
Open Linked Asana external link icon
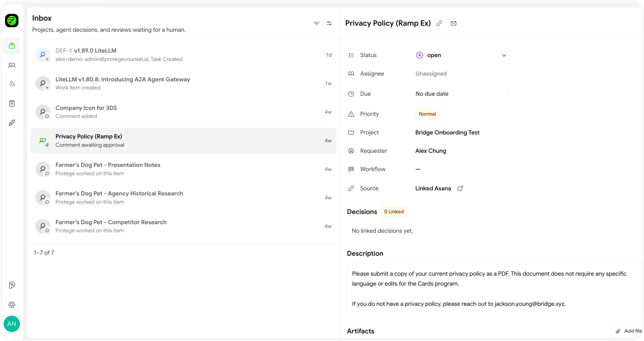[x=460, y=188]
